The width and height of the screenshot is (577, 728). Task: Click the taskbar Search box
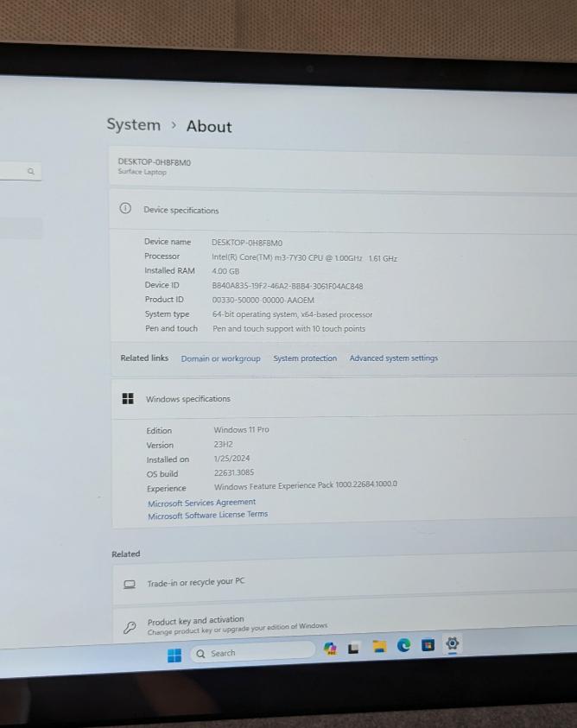[x=252, y=652]
